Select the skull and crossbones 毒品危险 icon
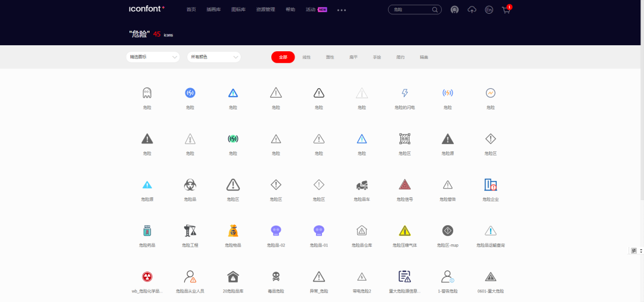Image resolution: width=644 pixels, height=302 pixels. click(275, 276)
